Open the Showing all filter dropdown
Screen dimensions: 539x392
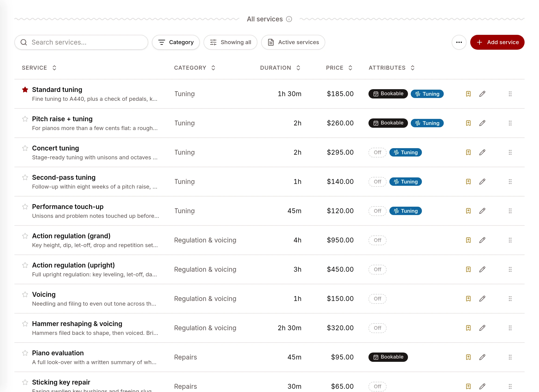[230, 42]
